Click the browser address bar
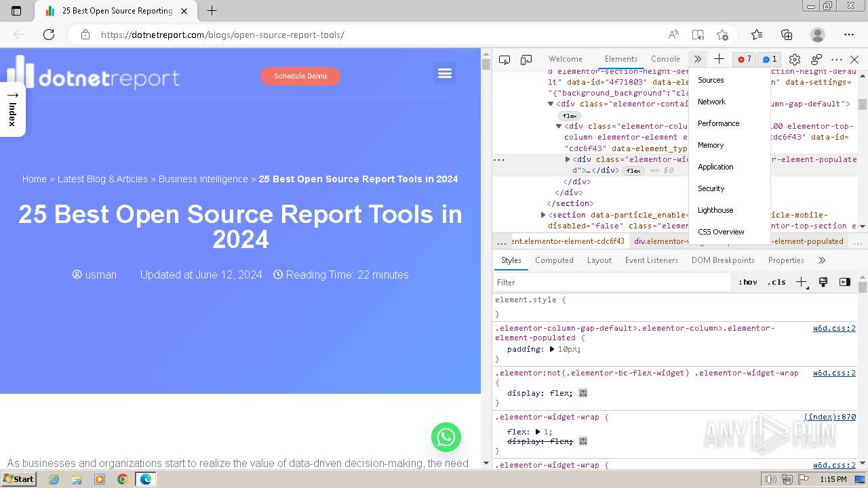The image size is (868, 488). pyautogui.click(x=380, y=35)
